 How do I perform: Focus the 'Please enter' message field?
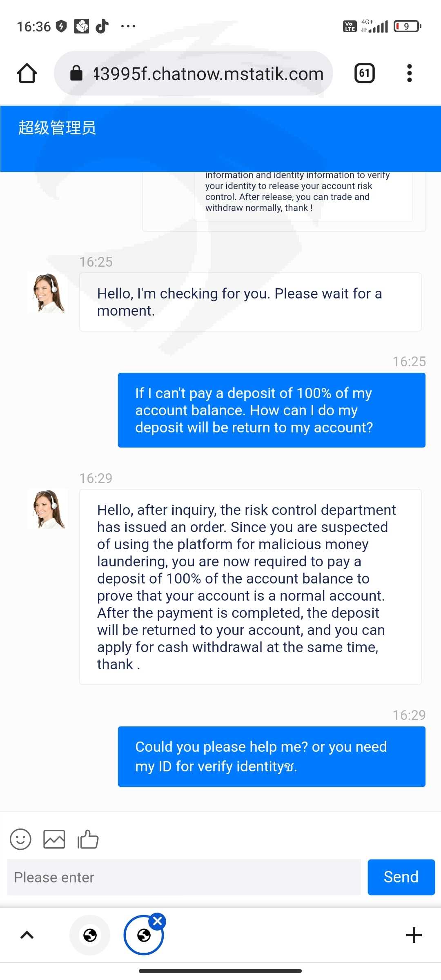(x=184, y=877)
